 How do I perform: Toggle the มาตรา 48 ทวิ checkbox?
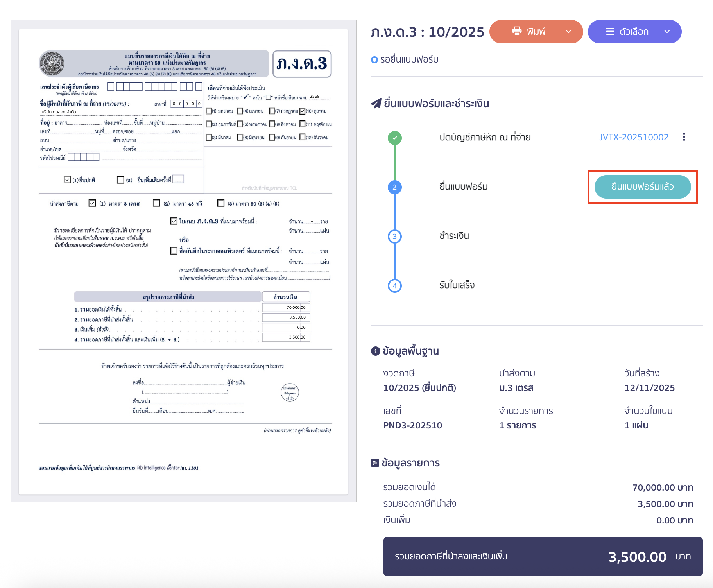tap(156, 203)
